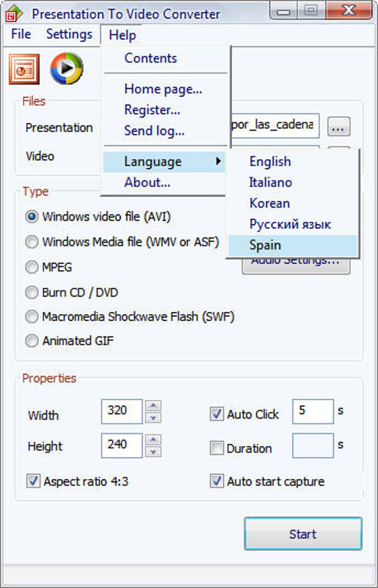The image size is (378, 588).
Task: Switch language to Italiano
Action: pyautogui.click(x=293, y=182)
